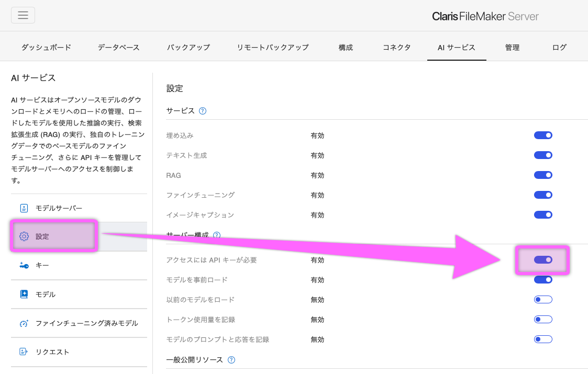Screen dimensions: 588x374
Task: Open キー in the sidebar
Action: point(79,265)
